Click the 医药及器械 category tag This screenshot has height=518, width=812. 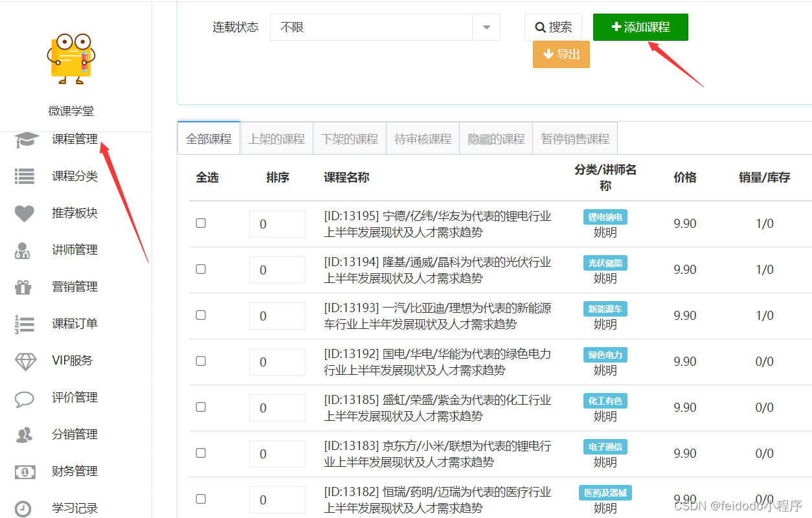605,493
